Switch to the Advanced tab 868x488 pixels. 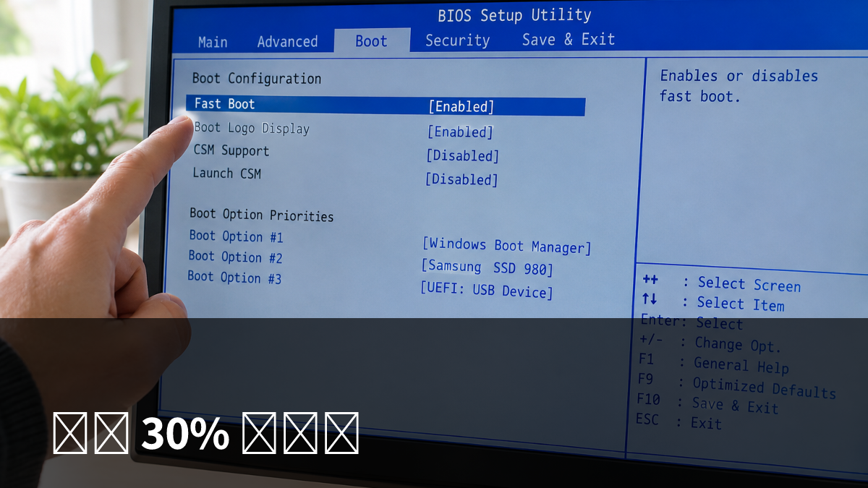click(x=287, y=41)
